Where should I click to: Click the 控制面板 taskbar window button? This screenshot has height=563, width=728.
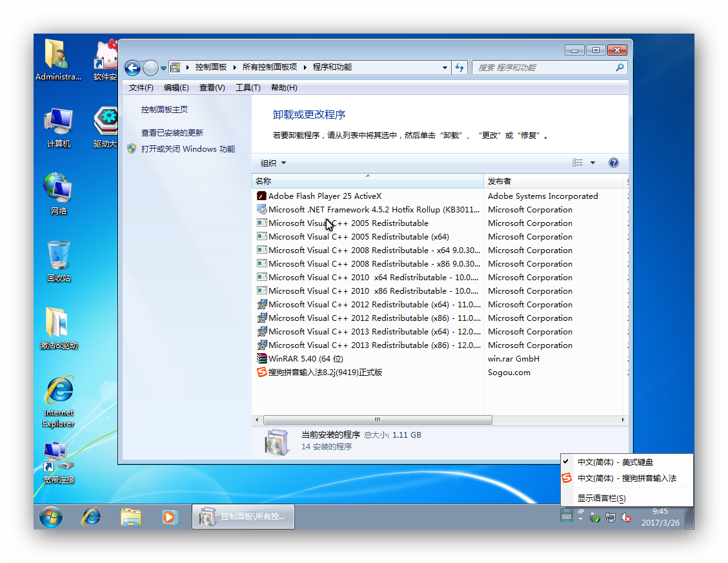click(243, 517)
